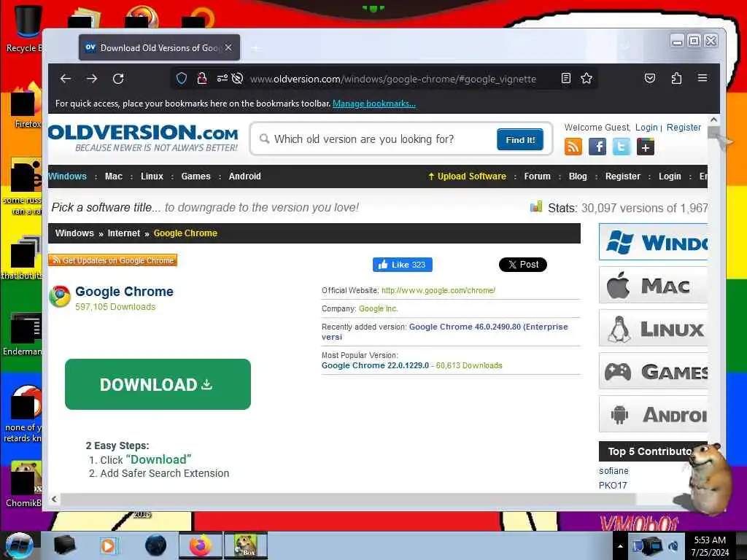This screenshot has height=560, width=747.
Task: Reload the page with the refresh icon
Action: click(x=118, y=79)
